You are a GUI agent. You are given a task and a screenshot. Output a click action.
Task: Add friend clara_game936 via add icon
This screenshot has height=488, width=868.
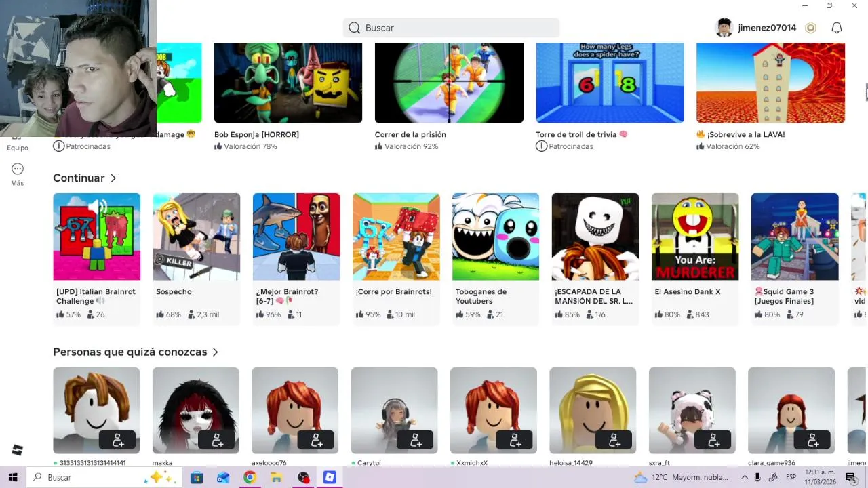(x=812, y=440)
